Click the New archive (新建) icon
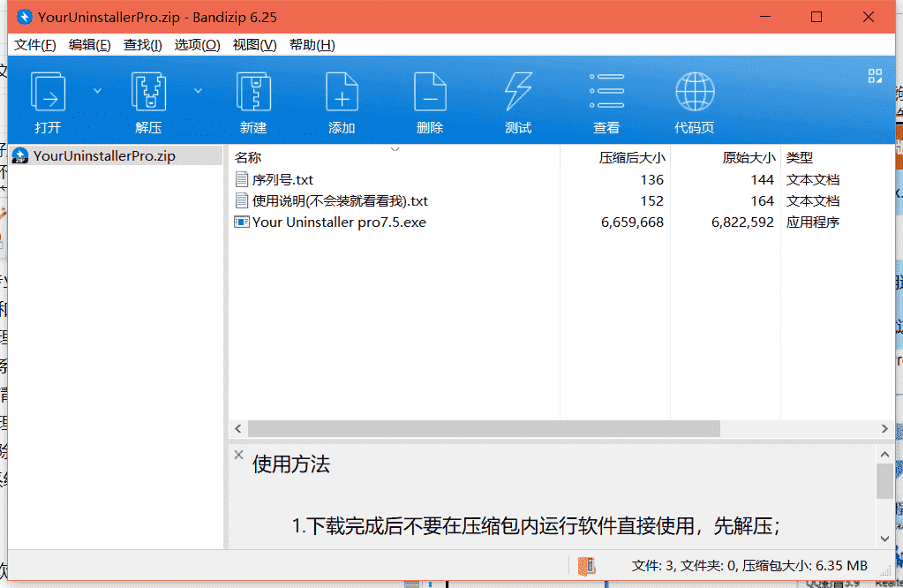This screenshot has width=903, height=588. (x=253, y=91)
